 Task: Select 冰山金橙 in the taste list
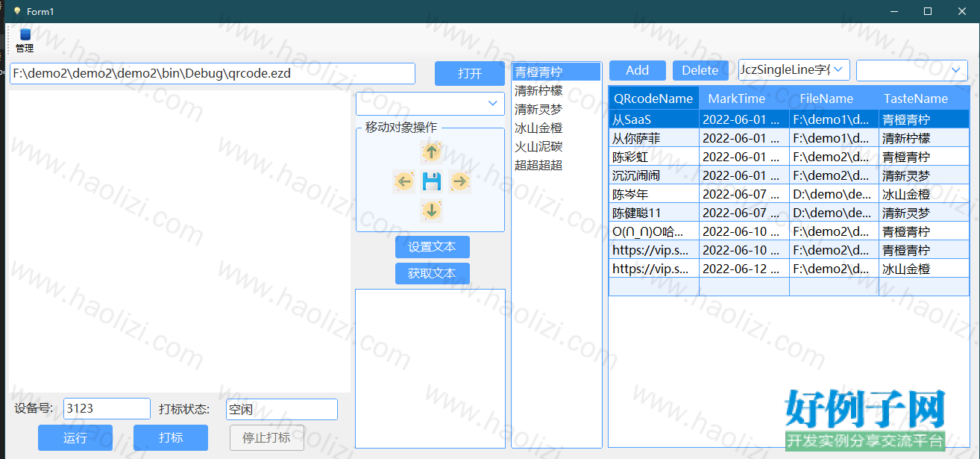pyautogui.click(x=556, y=128)
